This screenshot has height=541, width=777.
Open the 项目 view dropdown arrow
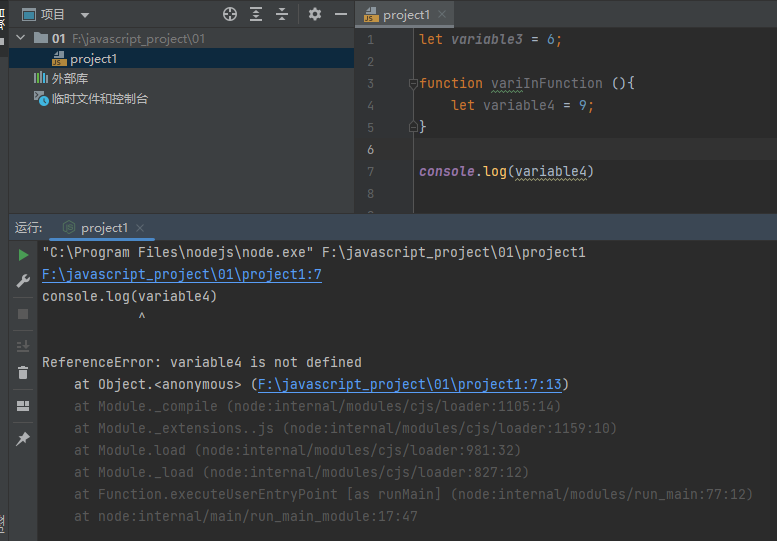[85, 15]
